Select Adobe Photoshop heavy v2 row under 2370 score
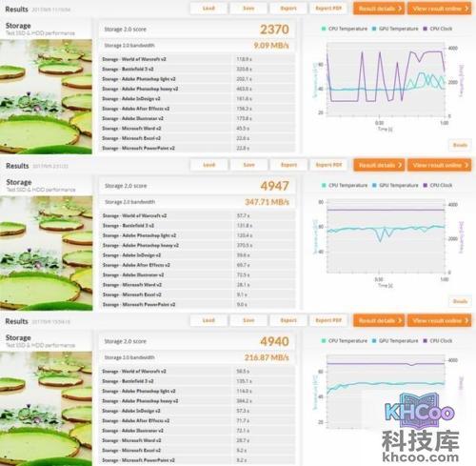This screenshot has width=476, height=466. tap(197, 89)
